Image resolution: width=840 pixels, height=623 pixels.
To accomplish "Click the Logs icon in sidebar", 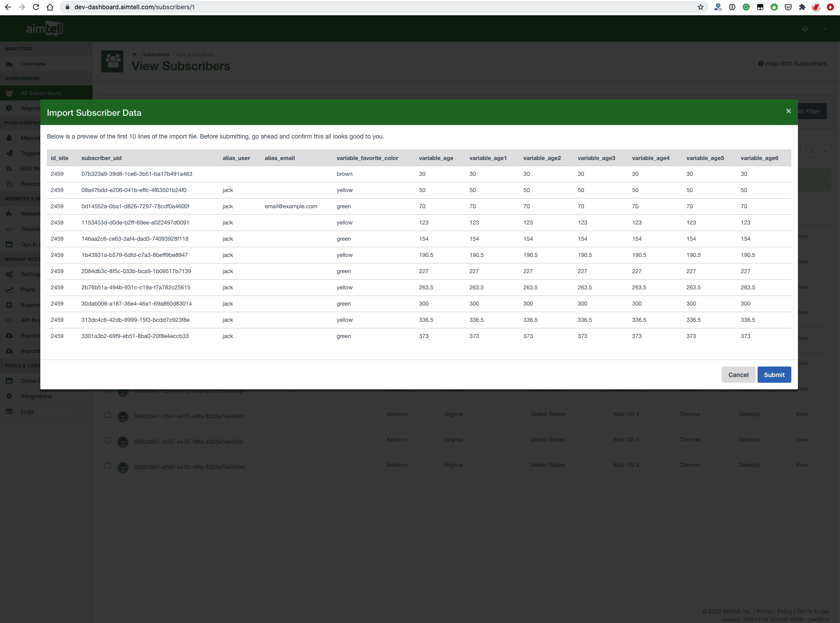I will click(9, 412).
